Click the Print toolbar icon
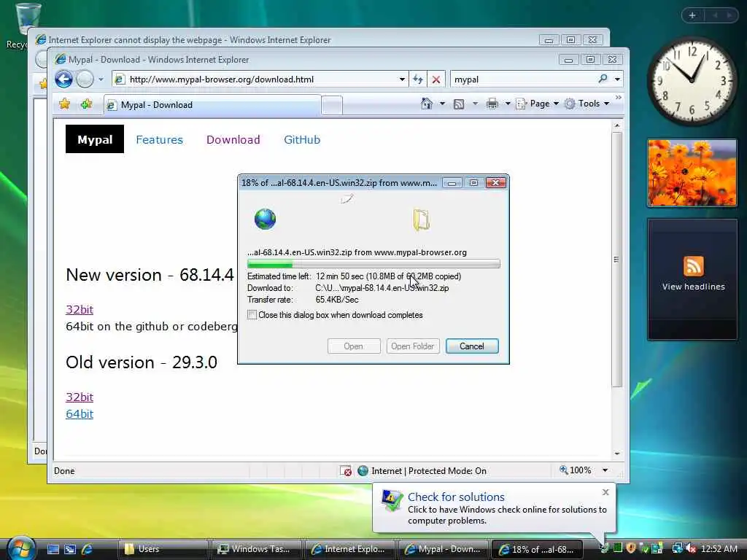Screen dimensions: 747x560 coord(492,104)
